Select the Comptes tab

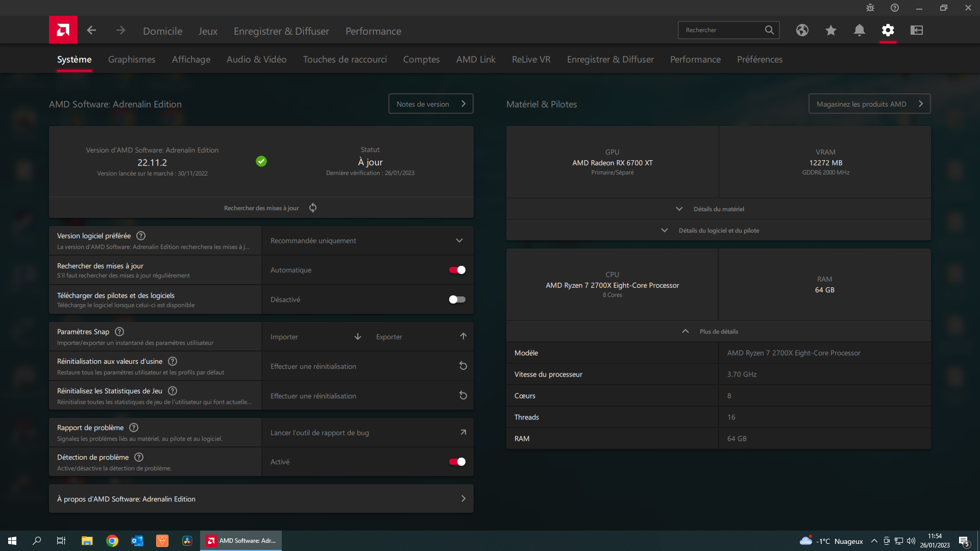(x=421, y=59)
